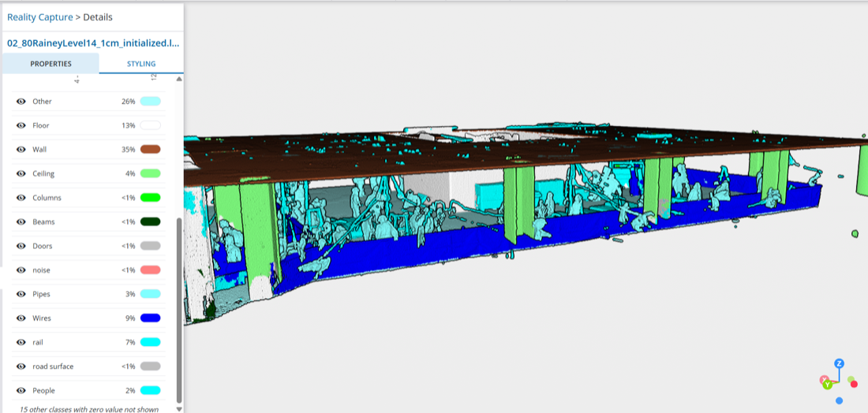Toggle the rail class eye icon
This screenshot has height=413, width=868.
click(21, 342)
